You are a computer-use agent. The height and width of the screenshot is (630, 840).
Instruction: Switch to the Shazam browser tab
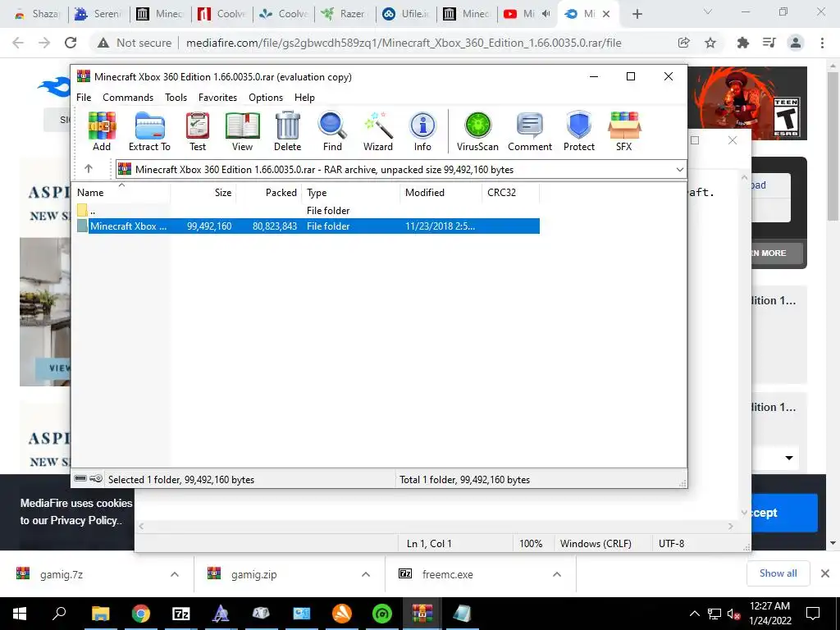tap(36, 14)
